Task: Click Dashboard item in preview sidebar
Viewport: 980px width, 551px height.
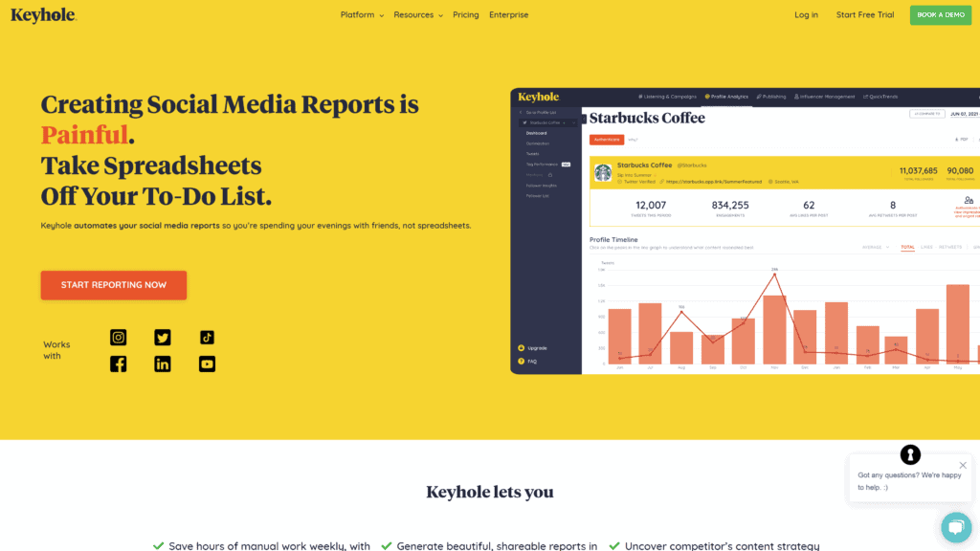Action: pyautogui.click(x=536, y=133)
